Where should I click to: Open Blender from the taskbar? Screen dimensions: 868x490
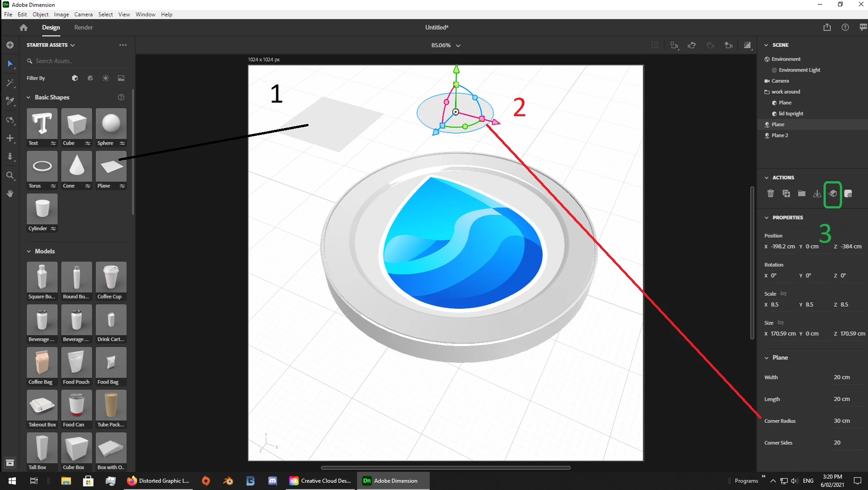pos(228,481)
